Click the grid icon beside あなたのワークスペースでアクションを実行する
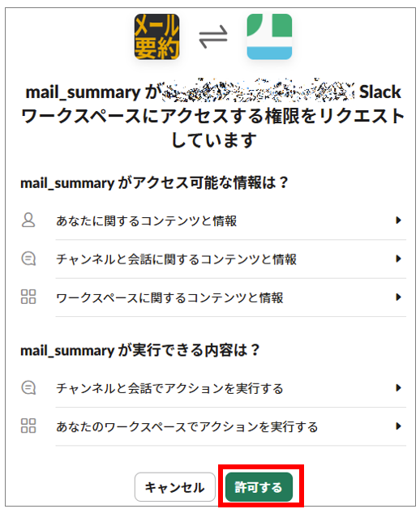 [28, 426]
